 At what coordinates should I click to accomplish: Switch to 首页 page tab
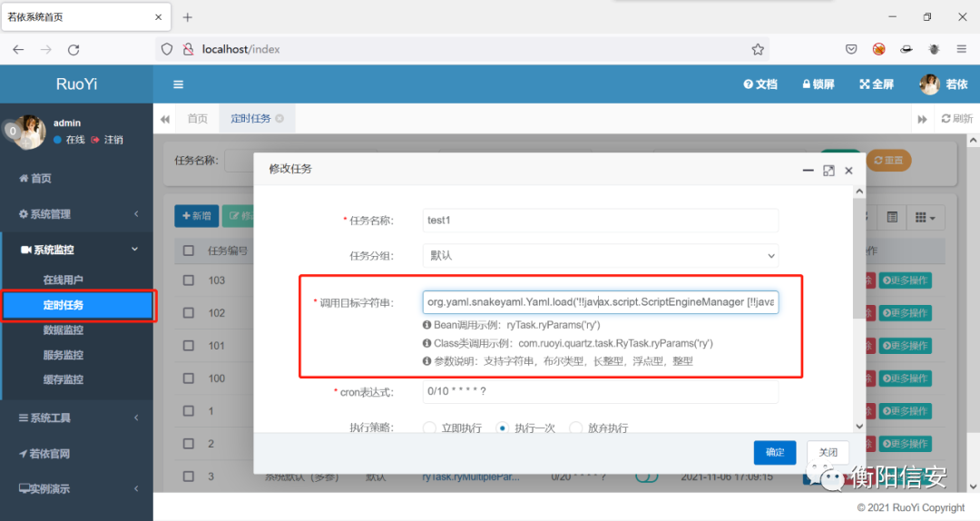pos(198,118)
